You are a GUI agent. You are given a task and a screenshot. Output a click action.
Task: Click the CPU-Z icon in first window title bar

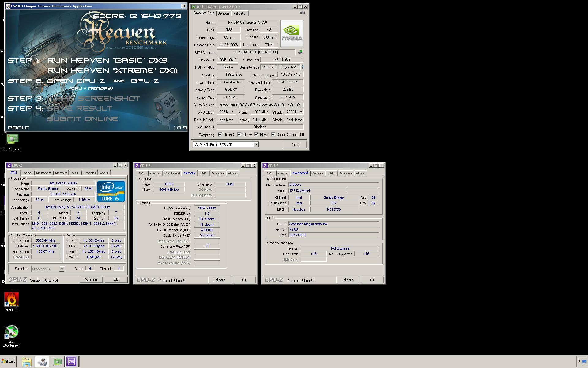click(x=9, y=165)
